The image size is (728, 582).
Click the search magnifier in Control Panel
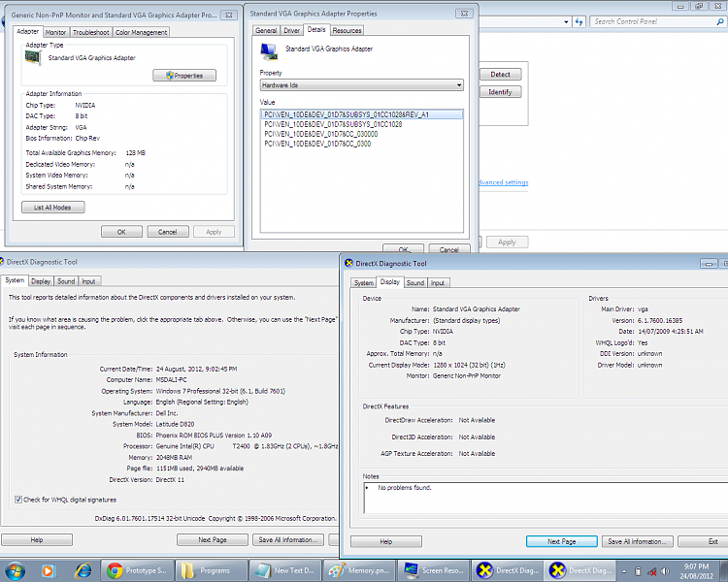pyautogui.click(x=719, y=21)
